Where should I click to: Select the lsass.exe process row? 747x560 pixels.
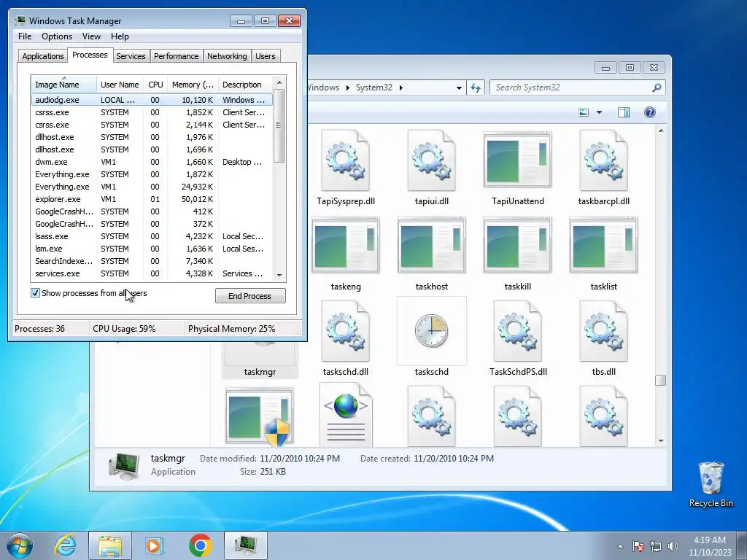coord(152,236)
